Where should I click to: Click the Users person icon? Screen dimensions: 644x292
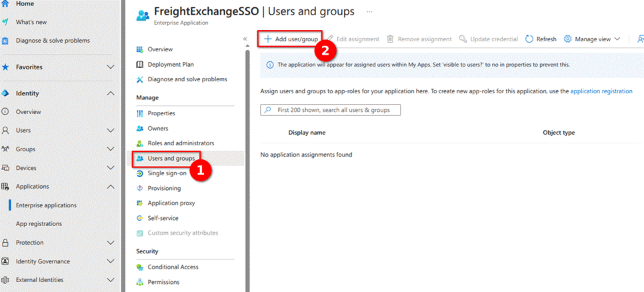click(5, 131)
